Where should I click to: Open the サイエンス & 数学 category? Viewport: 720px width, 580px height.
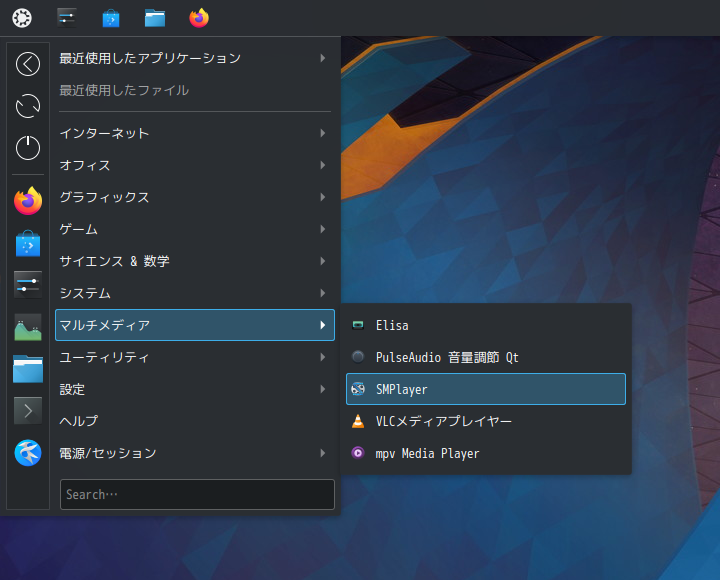coord(195,261)
